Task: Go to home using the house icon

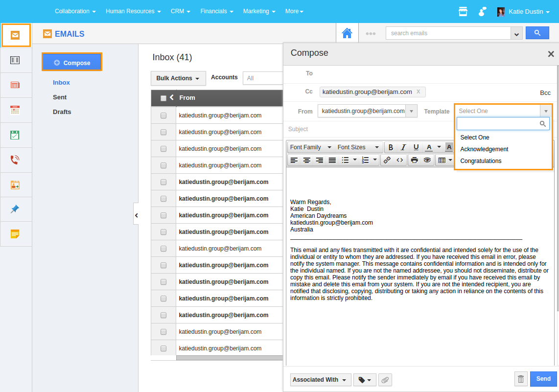Action: [347, 33]
